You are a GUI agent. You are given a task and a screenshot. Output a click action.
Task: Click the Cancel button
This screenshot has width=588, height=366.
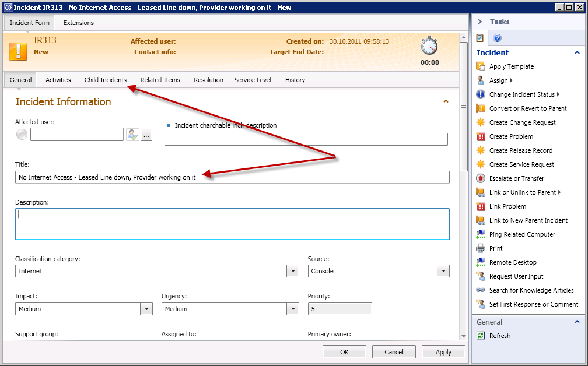(394, 352)
